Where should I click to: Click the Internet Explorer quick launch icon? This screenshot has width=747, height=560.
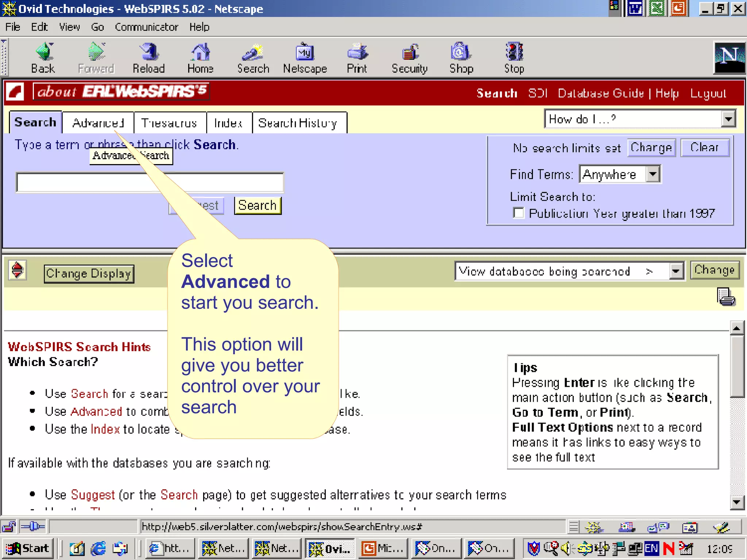pyautogui.click(x=98, y=548)
